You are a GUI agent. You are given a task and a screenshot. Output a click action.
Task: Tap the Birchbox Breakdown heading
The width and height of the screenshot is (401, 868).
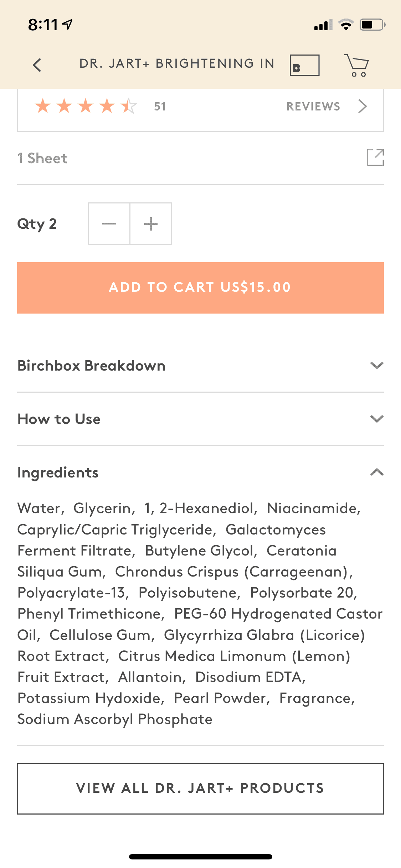pyautogui.click(x=92, y=366)
